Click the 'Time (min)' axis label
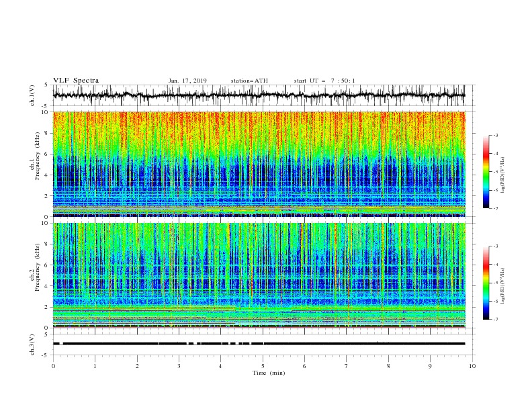The image size is (532, 411). coord(269,373)
